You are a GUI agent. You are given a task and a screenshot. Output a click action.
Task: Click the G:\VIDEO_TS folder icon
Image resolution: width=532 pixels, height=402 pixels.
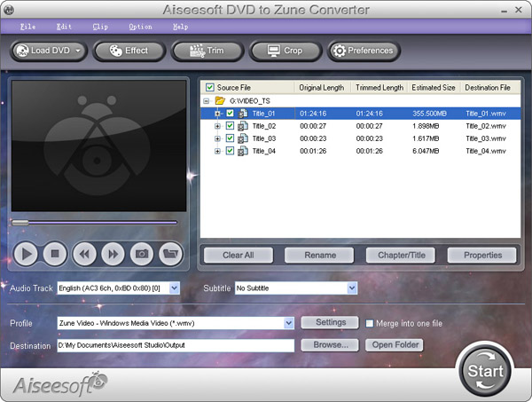[x=220, y=100]
